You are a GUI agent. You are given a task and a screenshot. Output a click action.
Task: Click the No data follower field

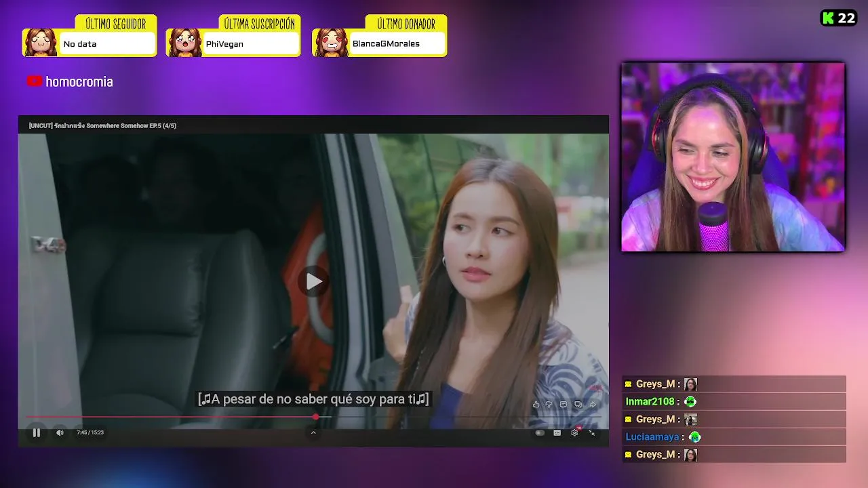pyautogui.click(x=107, y=44)
